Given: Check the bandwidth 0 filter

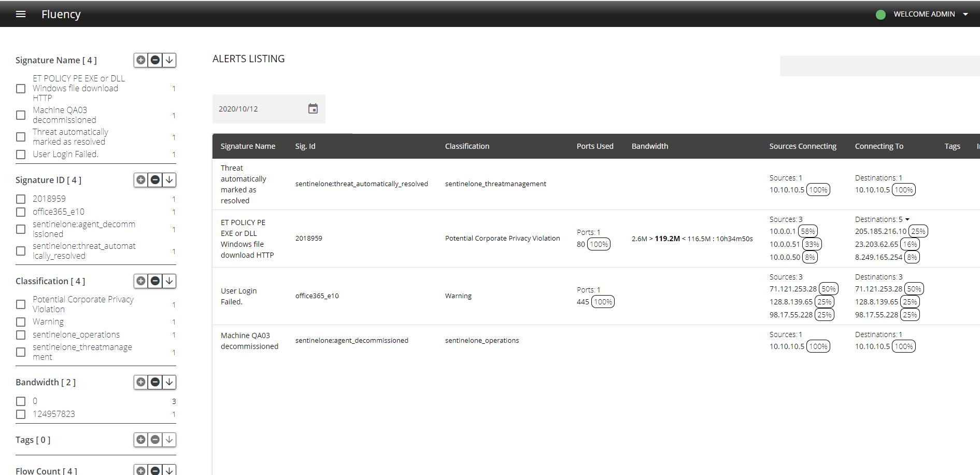Looking at the screenshot, I should click(21, 401).
